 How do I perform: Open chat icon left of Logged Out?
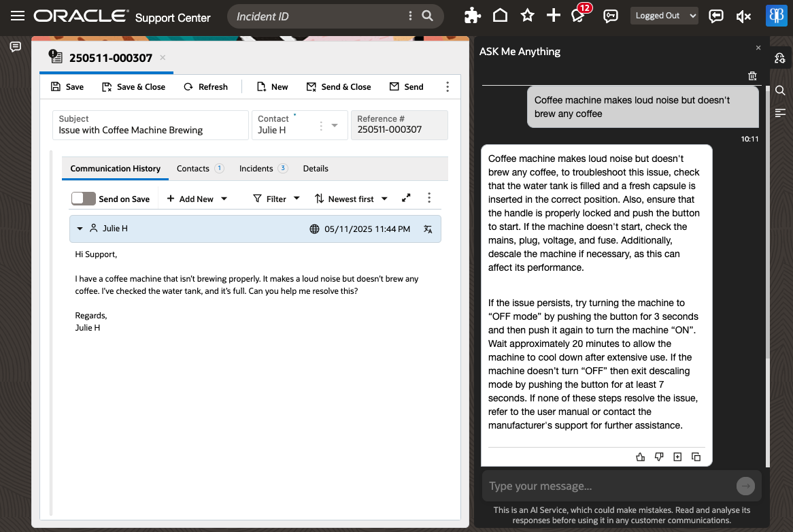611,16
